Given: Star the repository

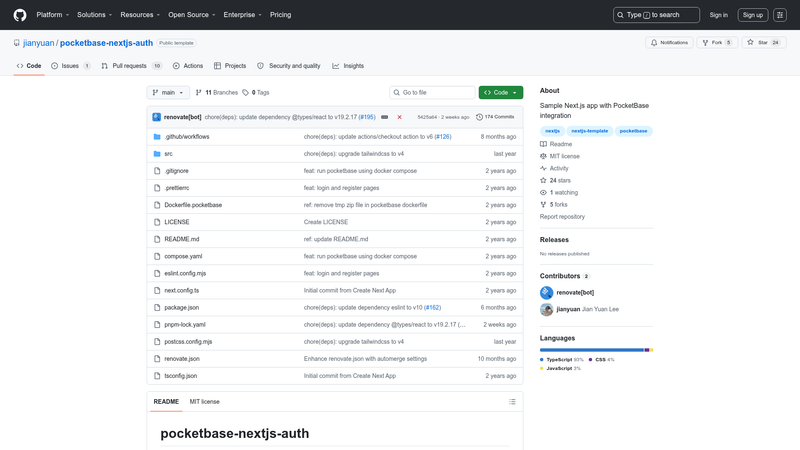Looking at the screenshot, I should coord(764,43).
